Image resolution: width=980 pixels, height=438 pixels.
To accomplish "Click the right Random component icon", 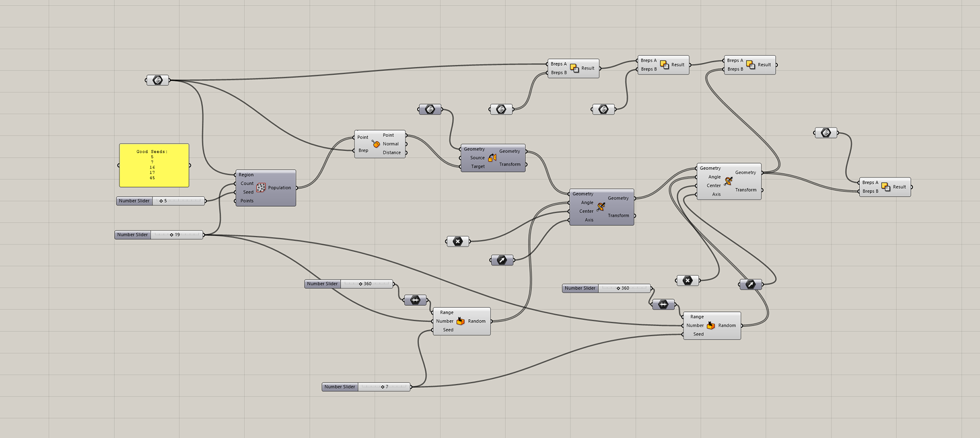I will point(710,326).
